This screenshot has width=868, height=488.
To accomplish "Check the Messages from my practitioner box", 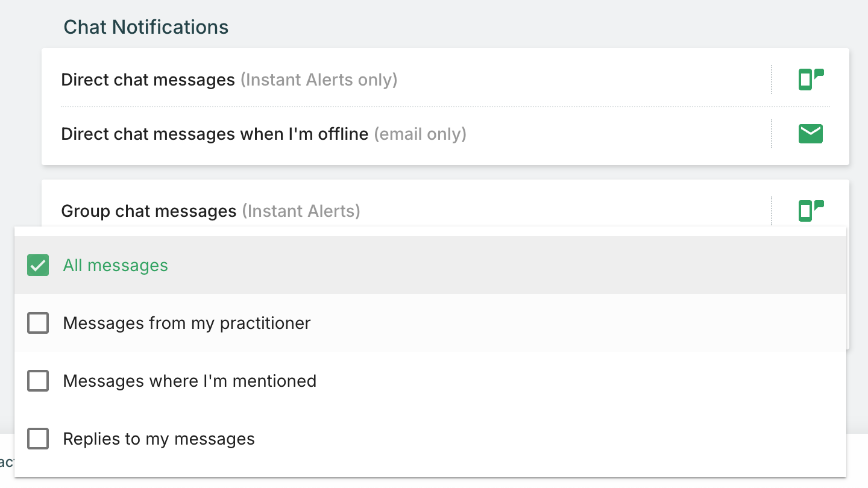I will (x=38, y=324).
